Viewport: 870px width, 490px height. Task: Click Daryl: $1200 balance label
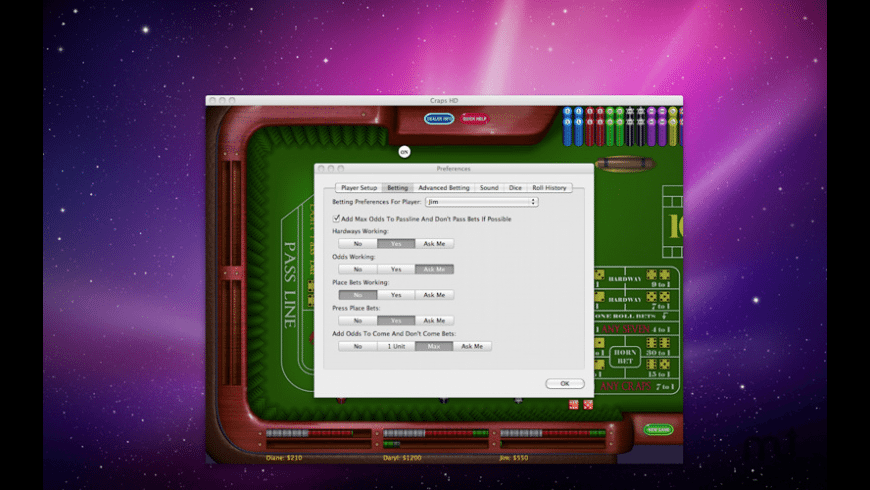tap(402, 458)
